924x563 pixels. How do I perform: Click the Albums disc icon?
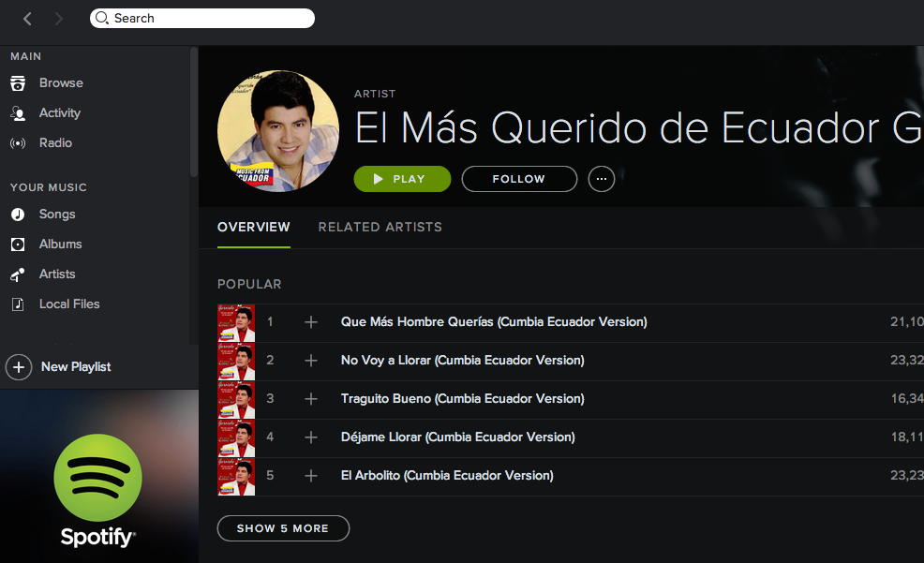point(18,244)
